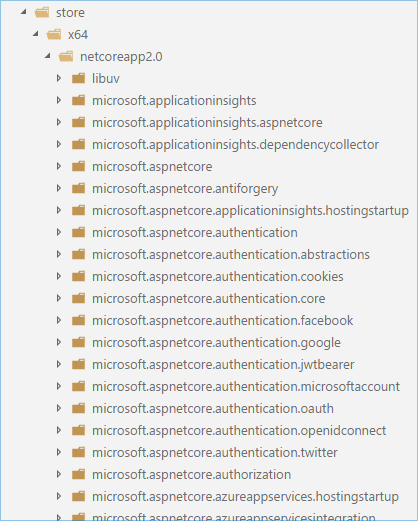Click folder icon for authentication.jwtbearer
The image size is (418, 521).
point(79,364)
